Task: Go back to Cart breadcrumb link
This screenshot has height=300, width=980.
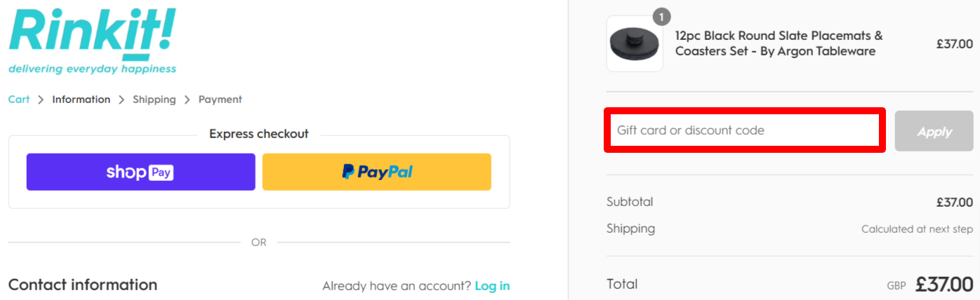Action: pyautogui.click(x=19, y=100)
